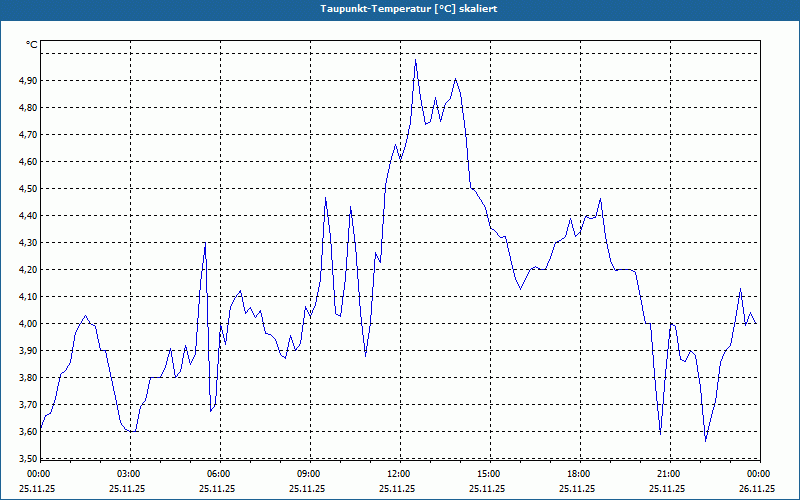Select the "26.11.25" date label
This screenshot has height=500, width=800.
click(757, 488)
